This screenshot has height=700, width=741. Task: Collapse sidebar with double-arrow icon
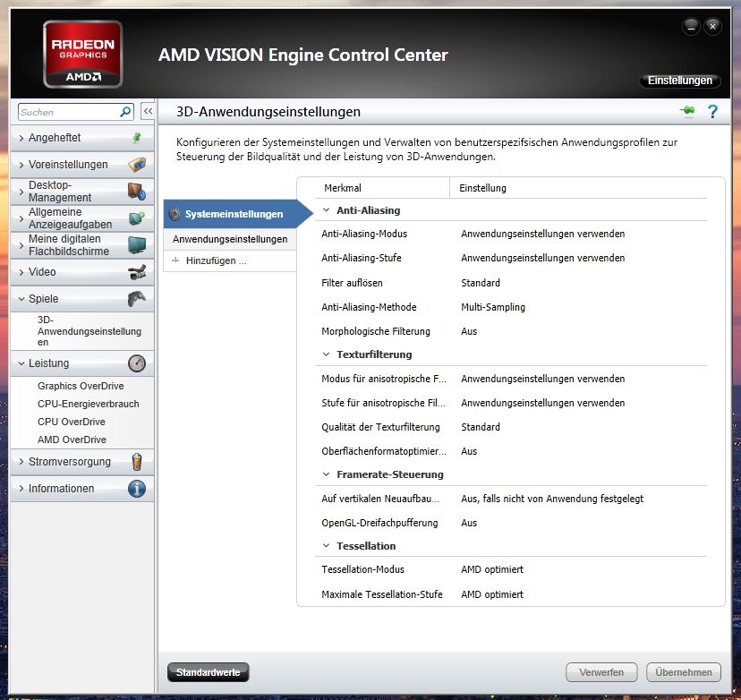coord(148,112)
